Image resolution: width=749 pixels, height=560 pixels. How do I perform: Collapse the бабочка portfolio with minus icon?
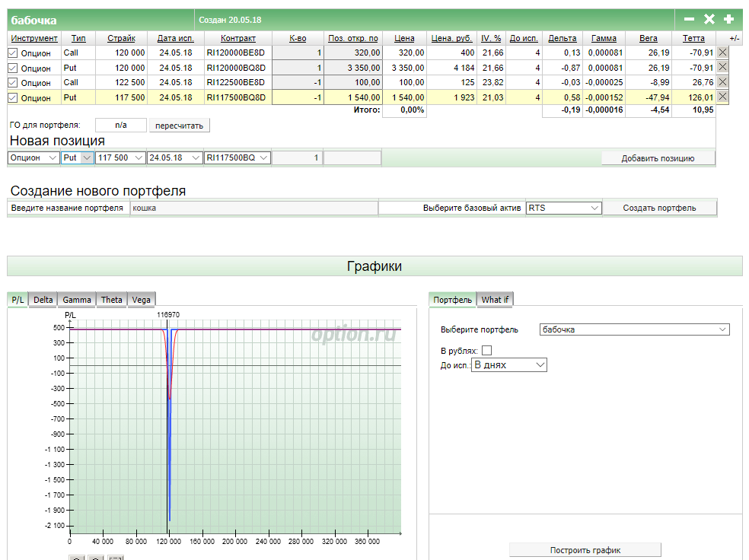click(x=689, y=19)
